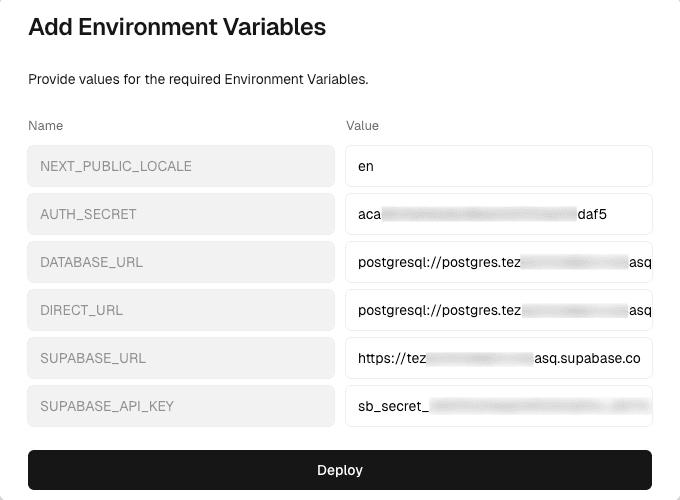Image resolution: width=680 pixels, height=500 pixels.
Task: Click the 'Provide values for the required' description
Action: point(198,79)
